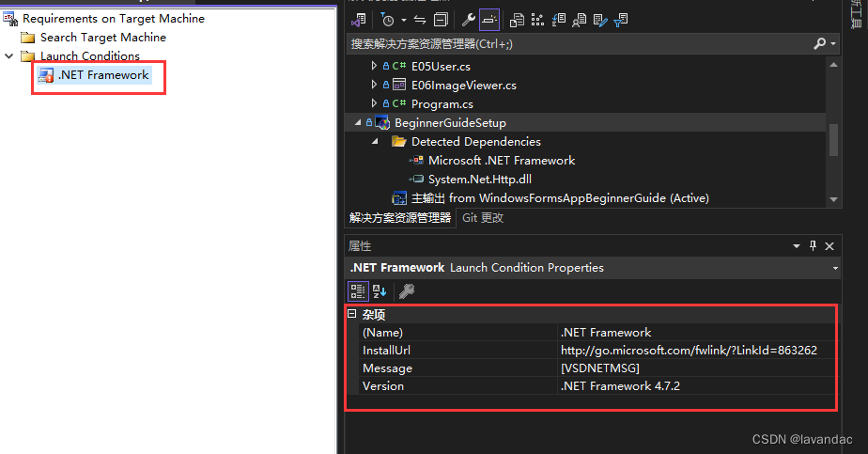This screenshot has width=868, height=454.
Task: Toggle auto-hide pin on Properties panel
Action: tap(813, 245)
